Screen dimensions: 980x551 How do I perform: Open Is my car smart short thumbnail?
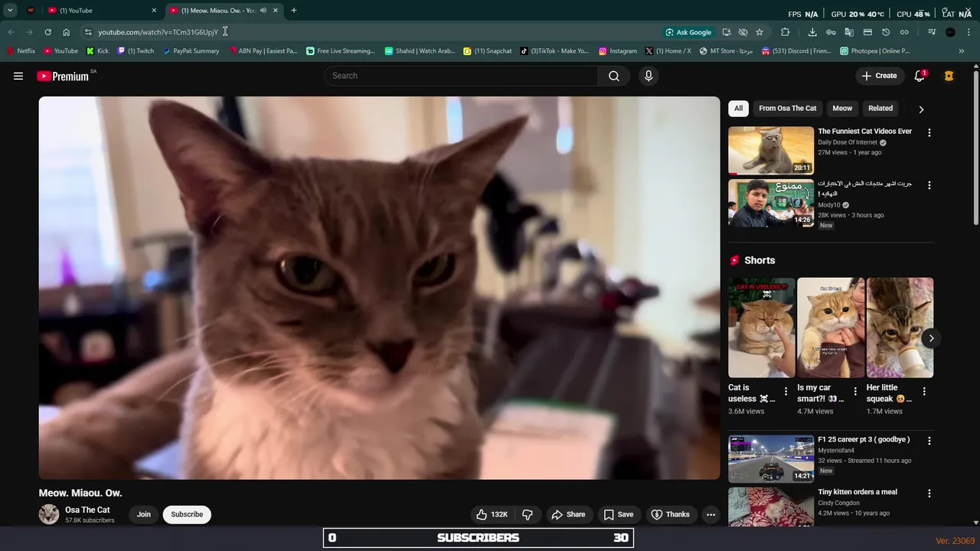click(x=831, y=328)
